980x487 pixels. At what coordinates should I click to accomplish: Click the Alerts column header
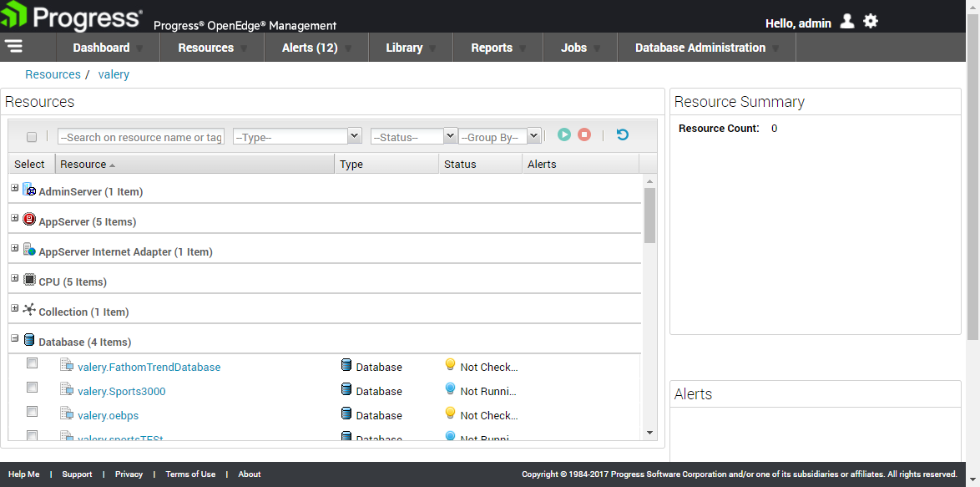point(581,164)
